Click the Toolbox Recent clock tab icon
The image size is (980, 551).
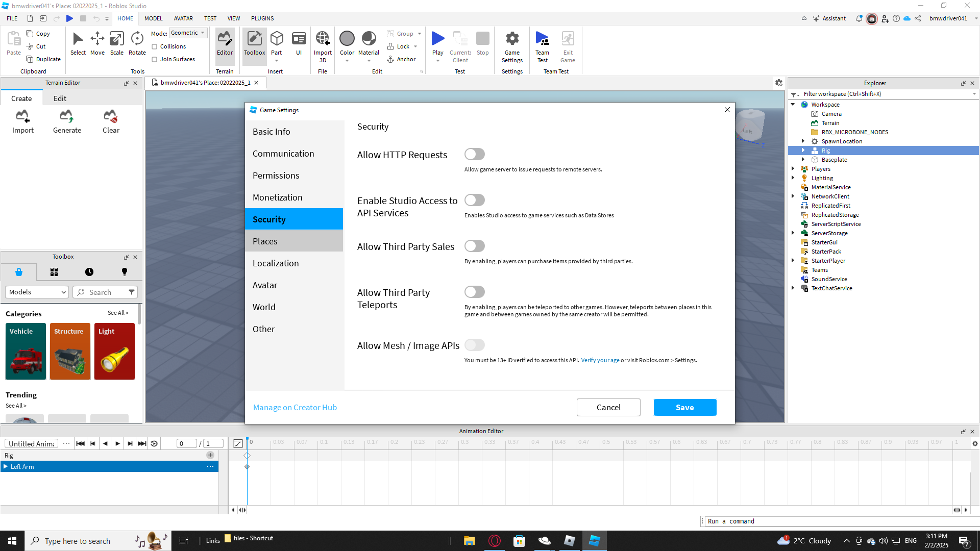click(89, 272)
